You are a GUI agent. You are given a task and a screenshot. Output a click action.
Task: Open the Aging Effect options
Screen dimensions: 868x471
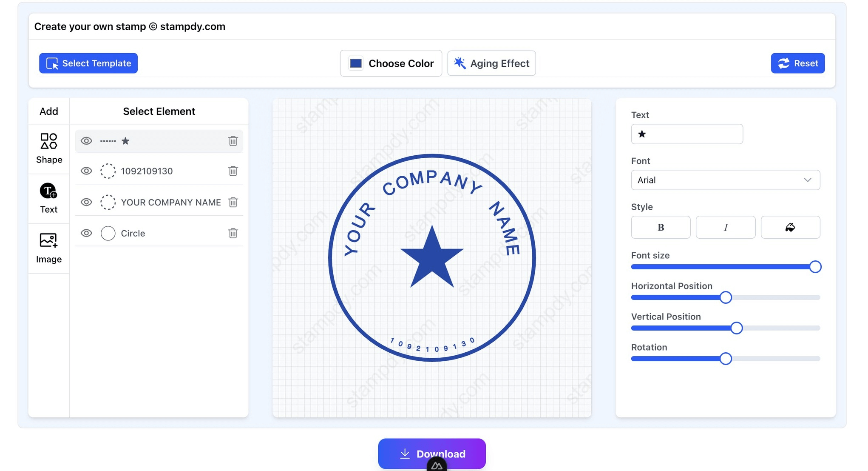491,63
